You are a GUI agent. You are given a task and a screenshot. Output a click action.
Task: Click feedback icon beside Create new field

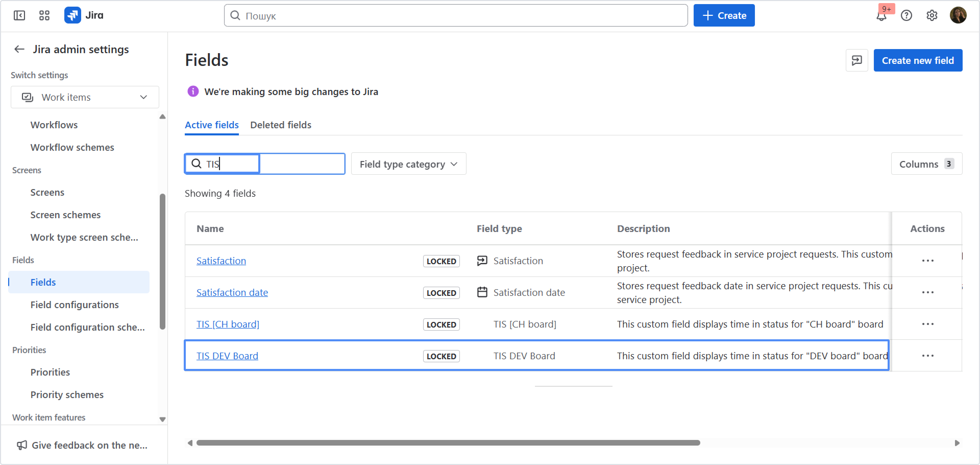pos(856,60)
